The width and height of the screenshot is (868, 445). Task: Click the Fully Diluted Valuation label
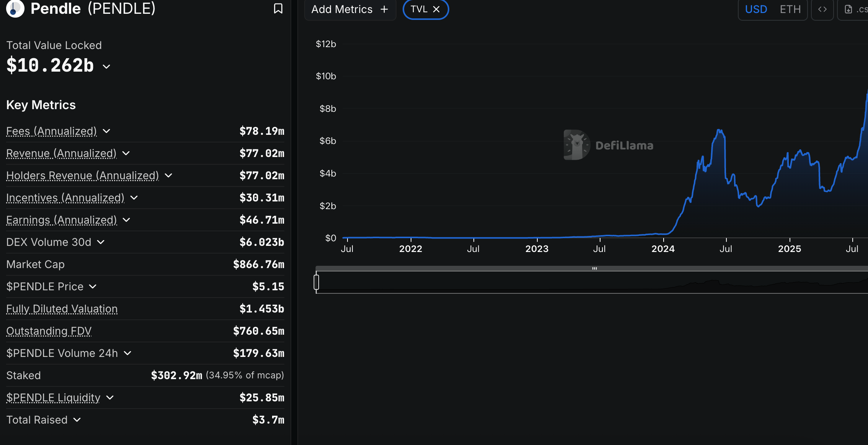coord(62,309)
